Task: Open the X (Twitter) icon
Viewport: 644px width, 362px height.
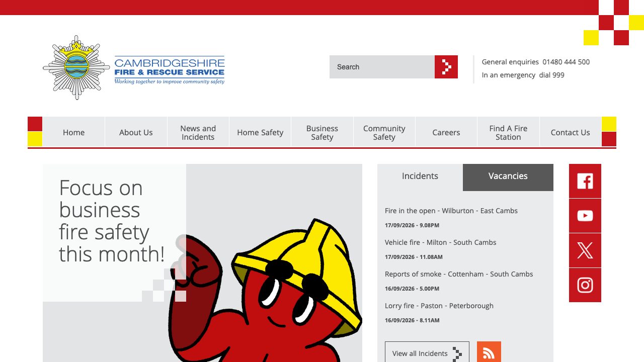Action: tap(585, 250)
